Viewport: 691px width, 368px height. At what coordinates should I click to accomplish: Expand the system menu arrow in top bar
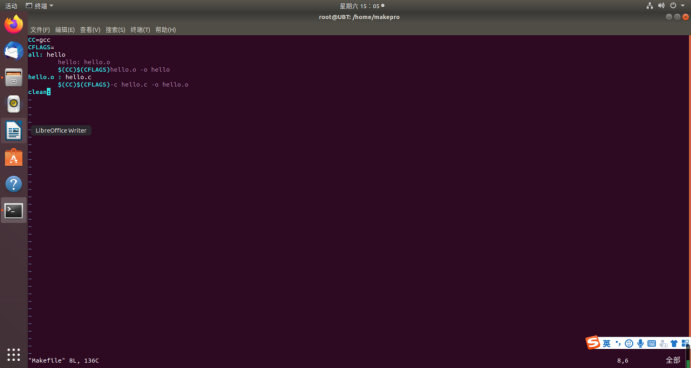click(x=683, y=6)
